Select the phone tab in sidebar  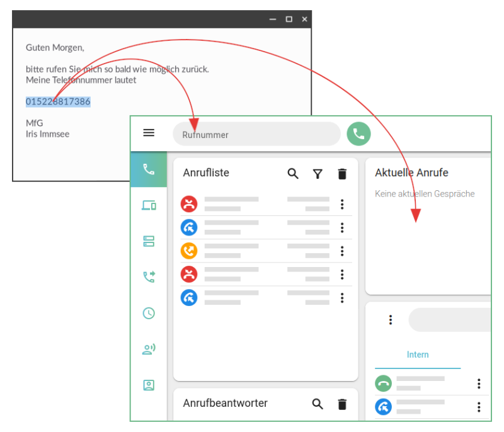(149, 169)
